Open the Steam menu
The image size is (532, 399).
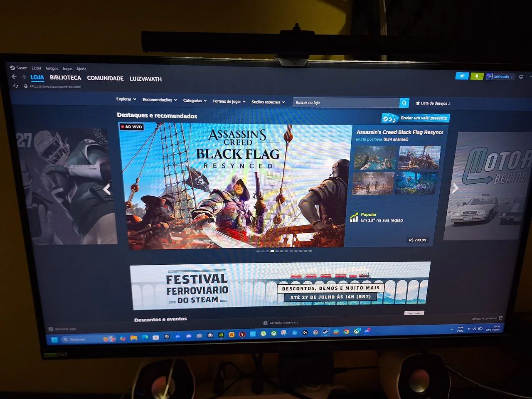19,68
